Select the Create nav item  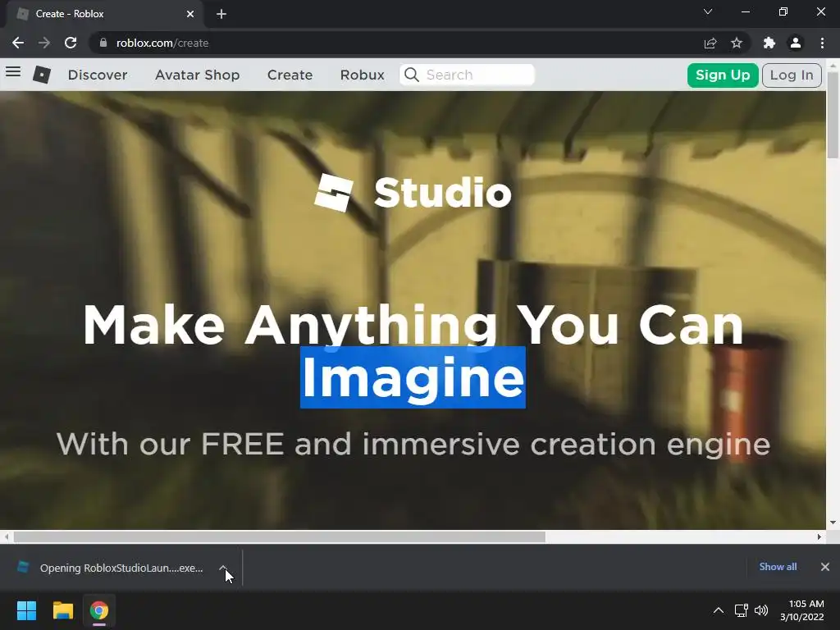(290, 75)
